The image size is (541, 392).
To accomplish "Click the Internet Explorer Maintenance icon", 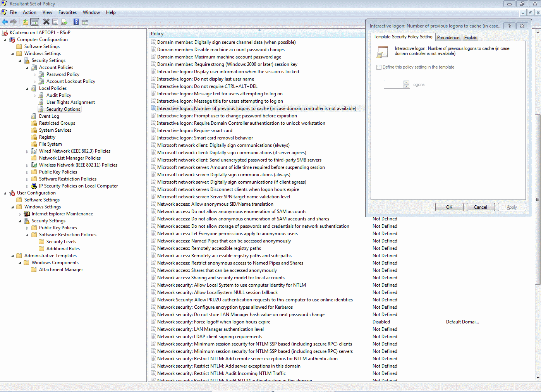I will tap(27, 214).
